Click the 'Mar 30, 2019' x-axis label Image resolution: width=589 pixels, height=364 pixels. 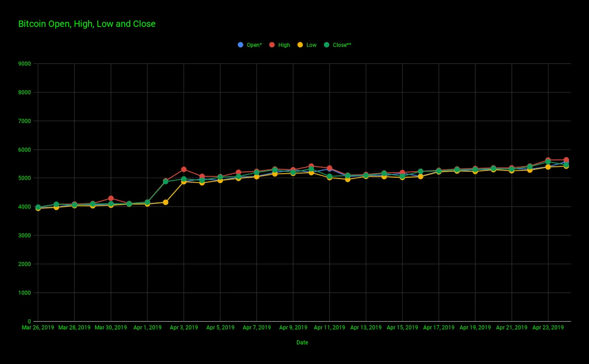(x=111, y=328)
